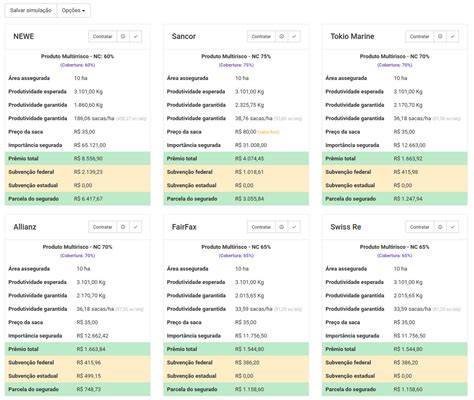The height and width of the screenshot is (400, 474).
Task: Click Contratar on the Sancor card
Action: click(x=261, y=36)
